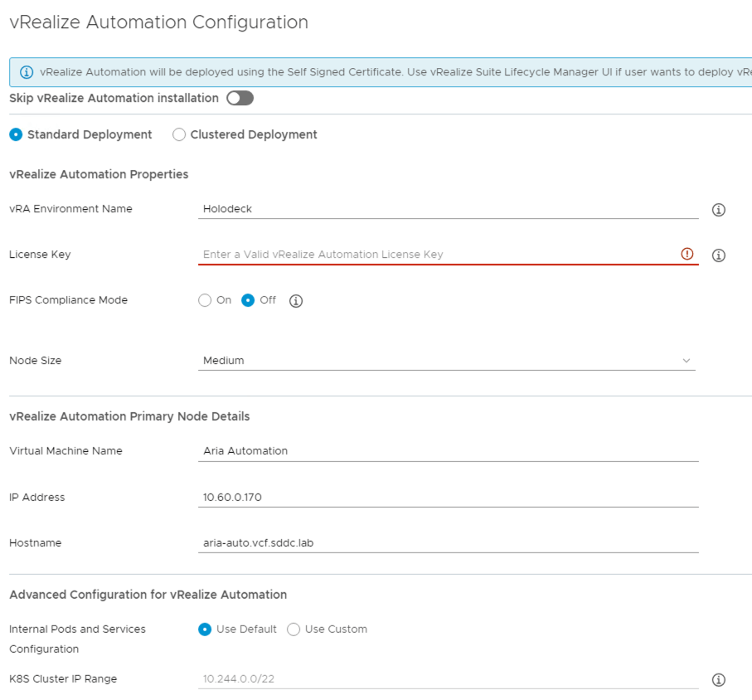
Task: Select Use Default for Internal Pods configuration
Action: (x=205, y=630)
